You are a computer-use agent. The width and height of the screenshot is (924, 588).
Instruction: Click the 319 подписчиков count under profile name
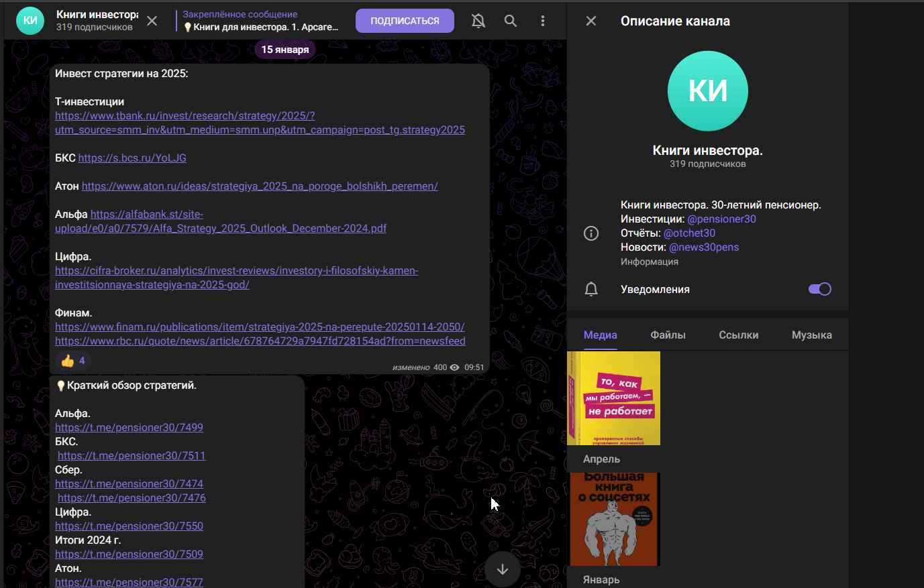point(708,164)
